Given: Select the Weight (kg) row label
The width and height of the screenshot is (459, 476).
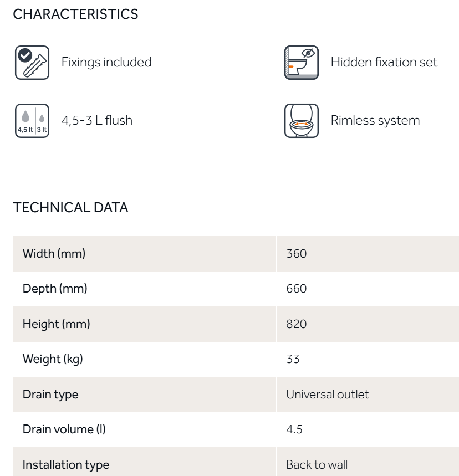Looking at the screenshot, I should pos(53,359).
